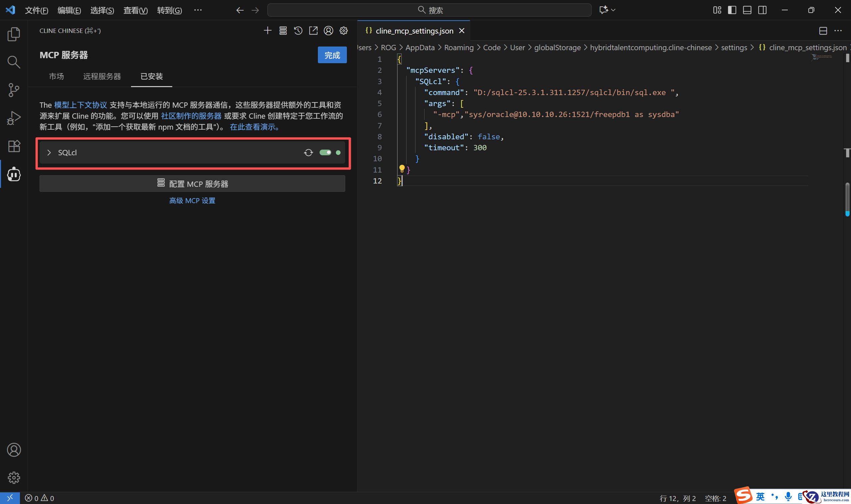This screenshot has width=851, height=504.
Task: Open the Cline Chinese robot icon in activity bar
Action: pyautogui.click(x=14, y=174)
